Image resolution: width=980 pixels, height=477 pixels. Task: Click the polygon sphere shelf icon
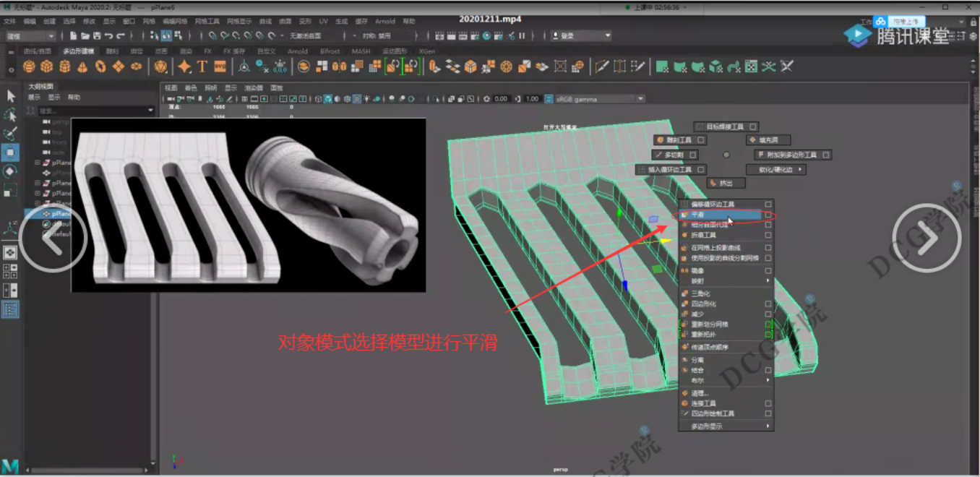[29, 66]
